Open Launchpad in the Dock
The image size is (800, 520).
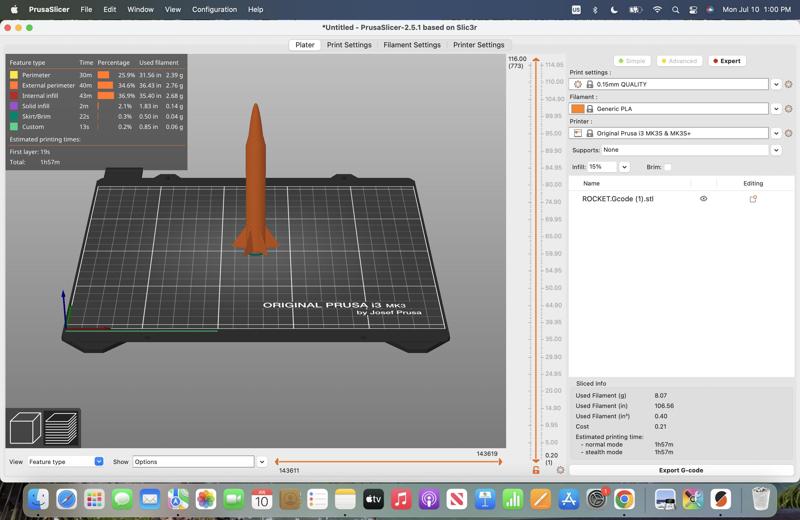(x=94, y=499)
